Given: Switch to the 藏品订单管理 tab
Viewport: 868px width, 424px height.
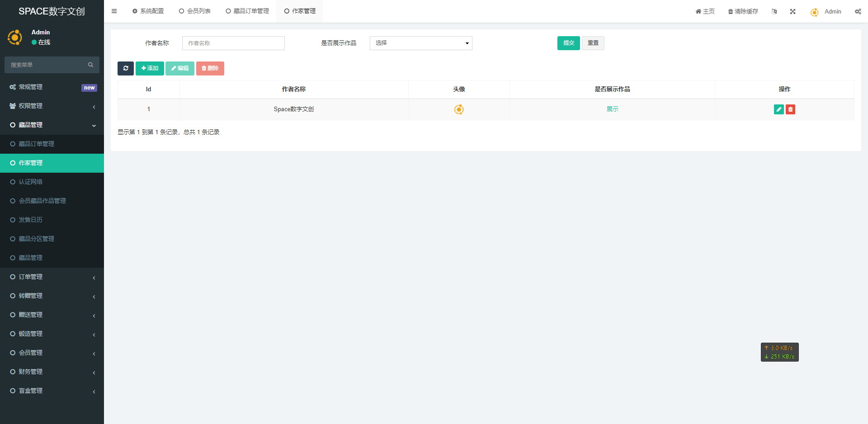Looking at the screenshot, I should [x=247, y=11].
